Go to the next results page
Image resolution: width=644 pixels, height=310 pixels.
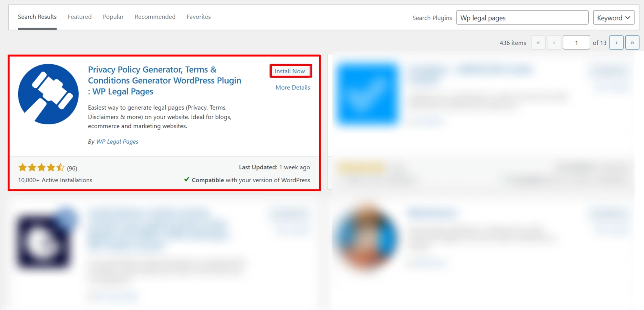[616, 43]
